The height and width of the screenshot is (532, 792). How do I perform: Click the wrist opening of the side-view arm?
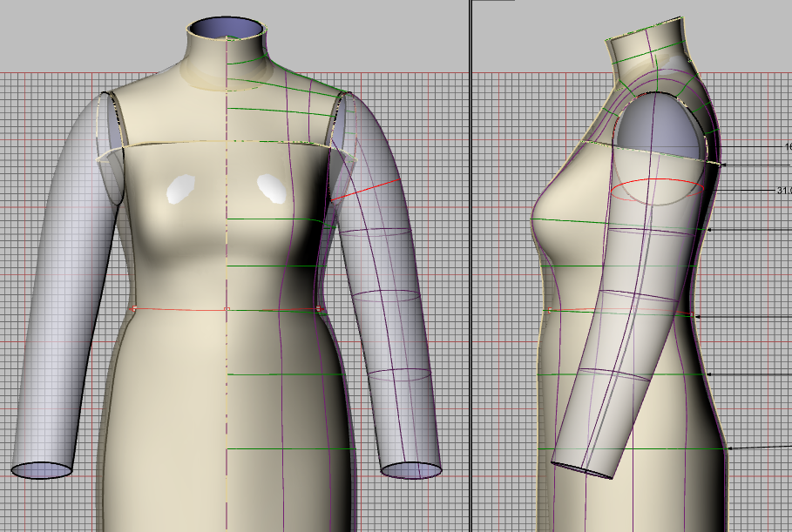582,470
